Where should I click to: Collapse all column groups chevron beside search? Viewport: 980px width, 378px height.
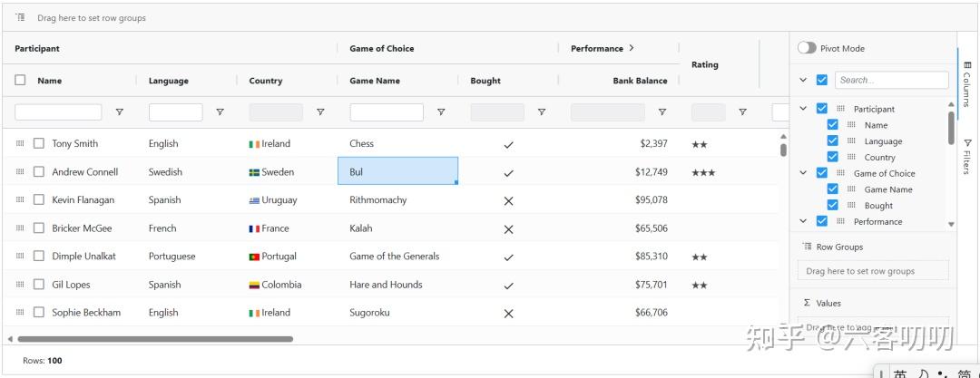tap(804, 80)
